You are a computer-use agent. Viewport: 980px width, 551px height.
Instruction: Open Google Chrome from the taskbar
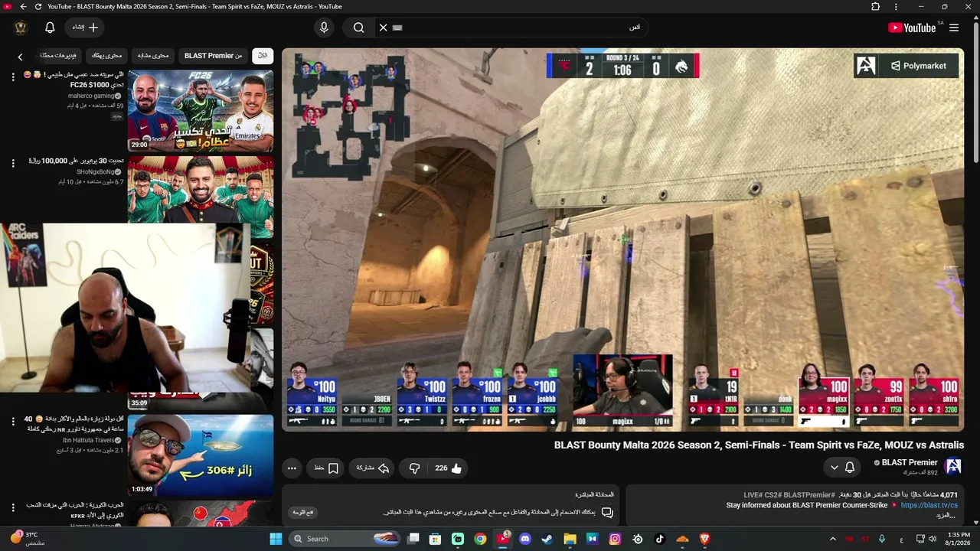pos(480,539)
